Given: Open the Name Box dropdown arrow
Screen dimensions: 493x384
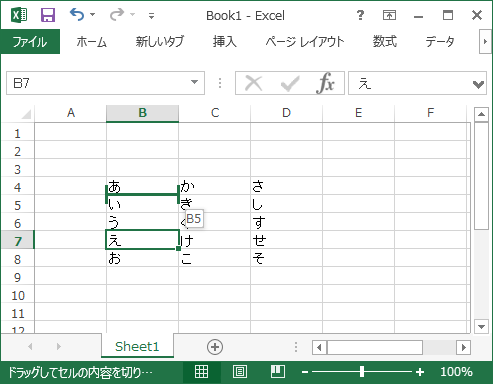Looking at the screenshot, I should tap(194, 82).
